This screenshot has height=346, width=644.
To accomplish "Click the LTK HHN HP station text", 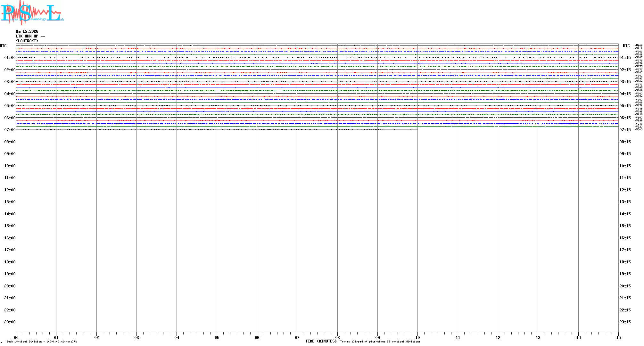I will (30, 36).
